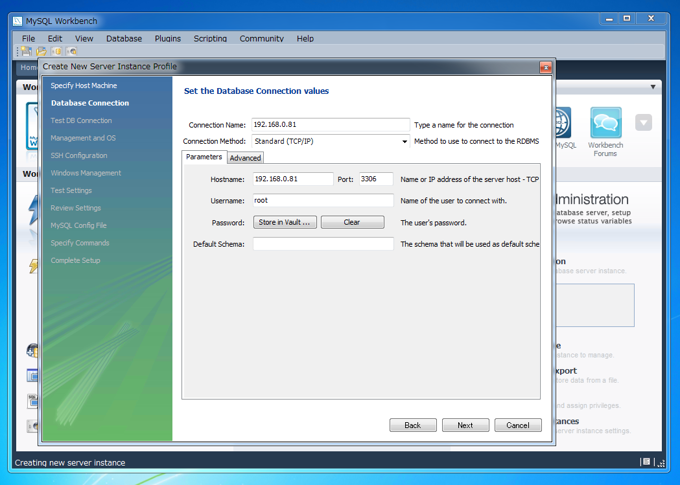Click the Review Settings step

coord(75,208)
